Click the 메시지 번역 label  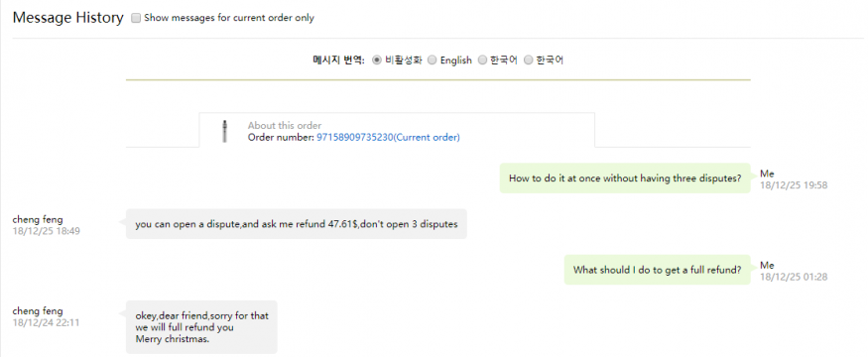[339, 60]
